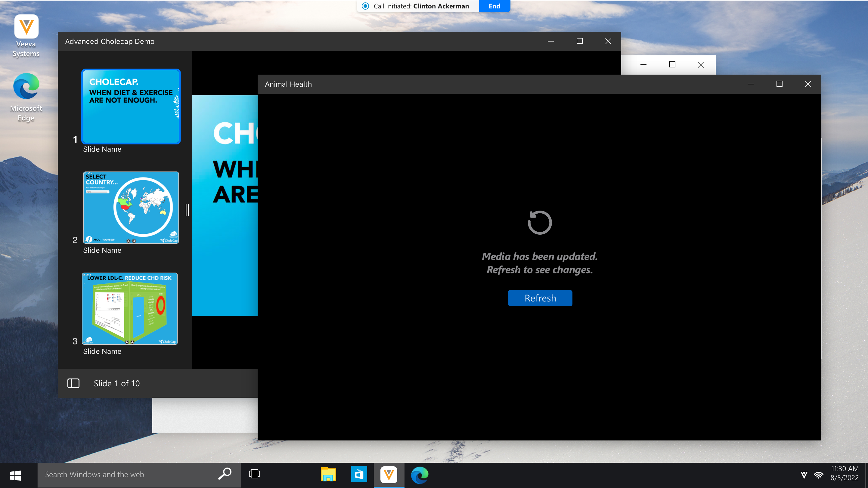Open the Wi-Fi network tray icon
This screenshot has width=868, height=488.
[x=818, y=475]
